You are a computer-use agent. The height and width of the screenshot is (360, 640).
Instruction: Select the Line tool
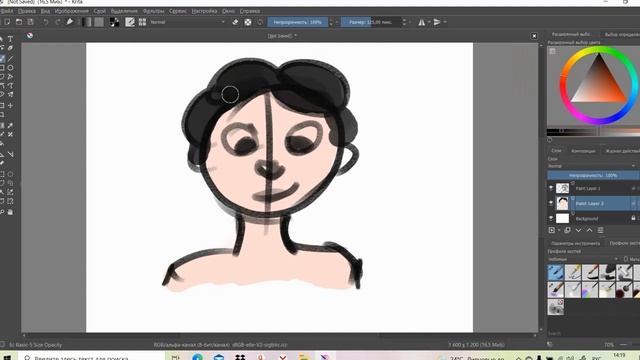11,58
